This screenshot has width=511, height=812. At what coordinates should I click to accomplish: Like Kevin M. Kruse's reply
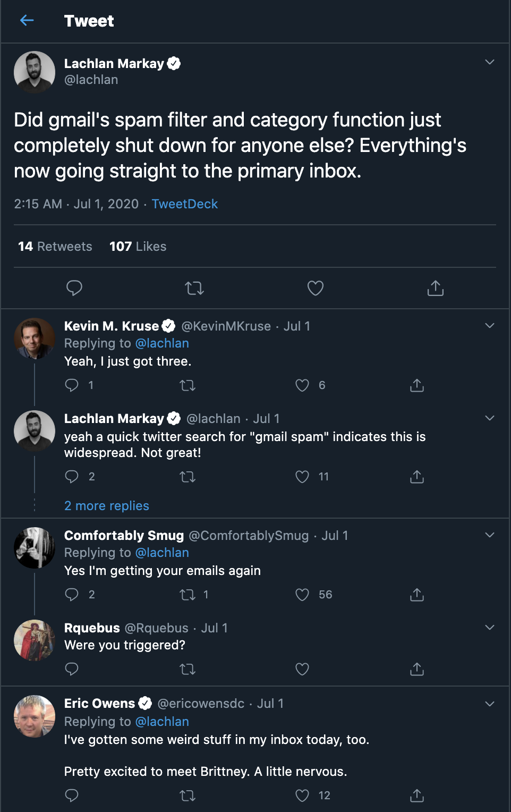(302, 385)
